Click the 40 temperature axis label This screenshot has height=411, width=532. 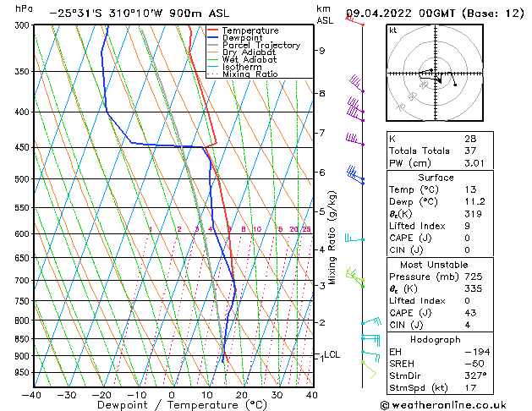click(x=312, y=395)
